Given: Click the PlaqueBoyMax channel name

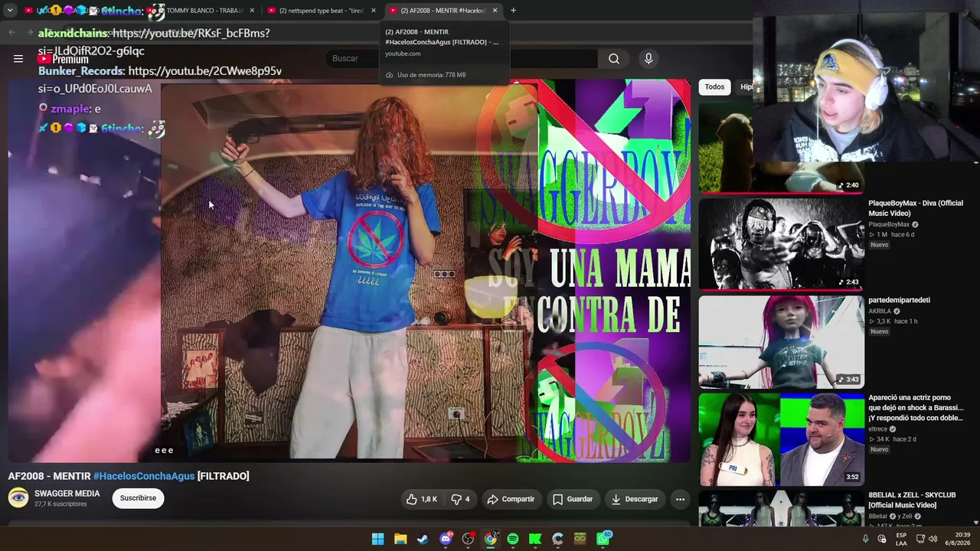Looking at the screenshot, I should pos(889,225).
